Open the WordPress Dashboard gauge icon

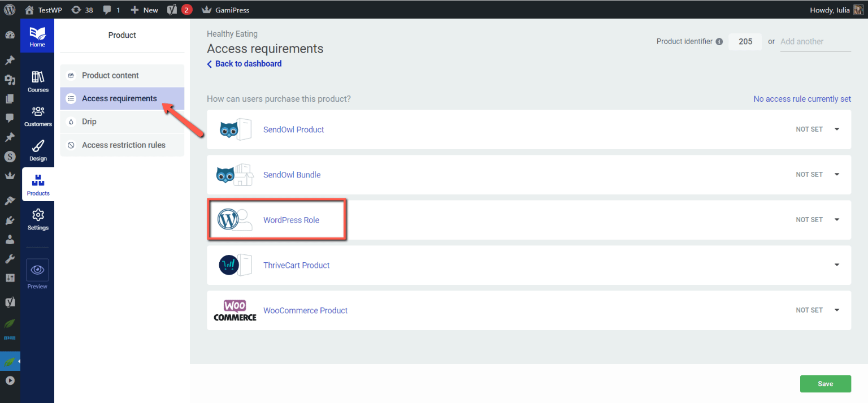pos(10,35)
